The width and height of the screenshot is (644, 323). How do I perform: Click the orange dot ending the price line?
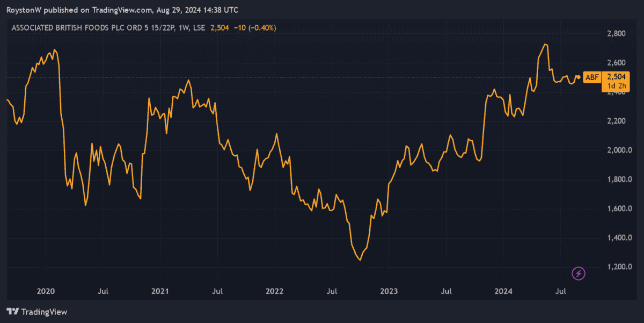coord(578,77)
